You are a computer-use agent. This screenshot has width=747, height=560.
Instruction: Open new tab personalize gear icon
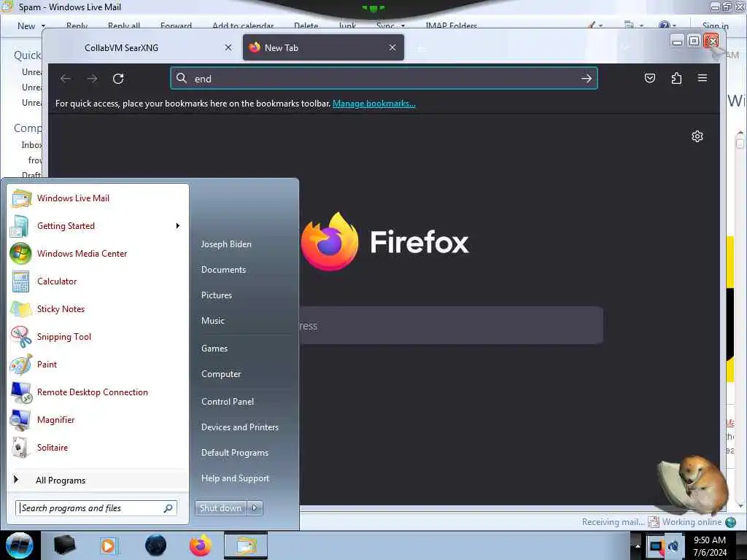pyautogui.click(x=697, y=136)
